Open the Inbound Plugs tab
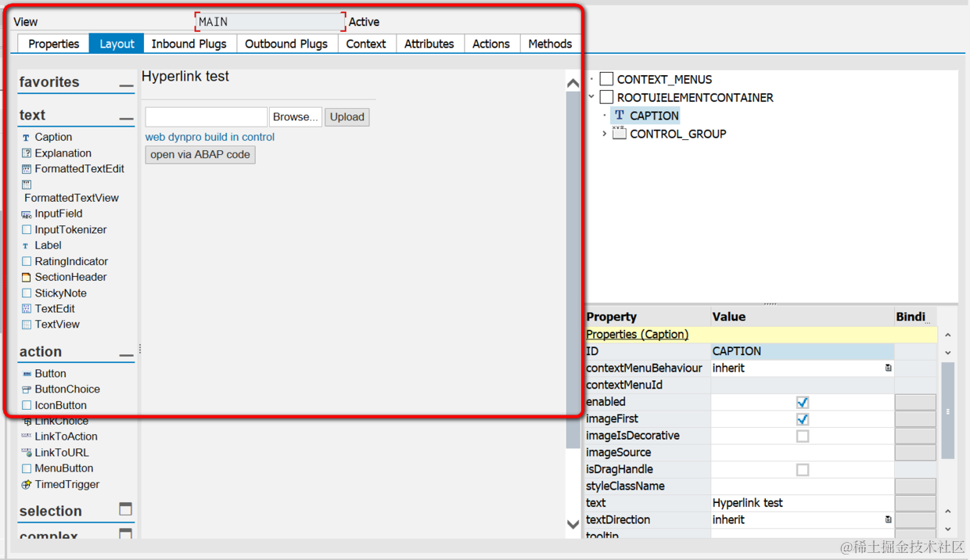 pyautogui.click(x=189, y=44)
